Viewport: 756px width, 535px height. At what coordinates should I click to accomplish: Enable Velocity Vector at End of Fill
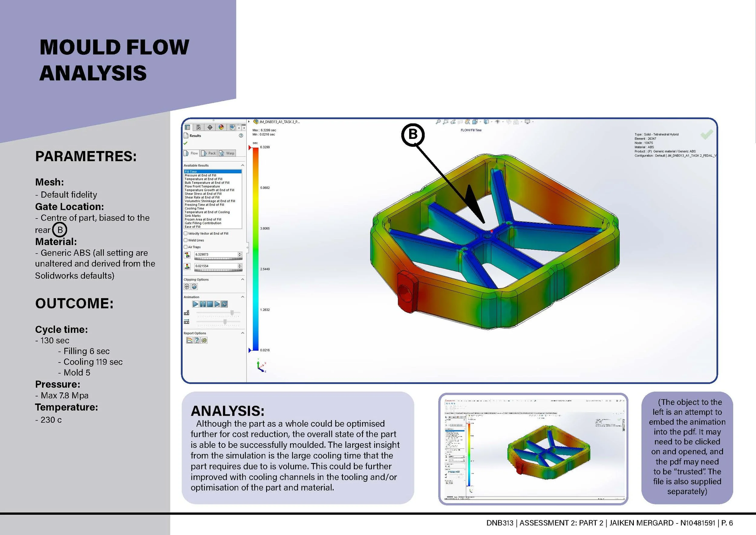pos(186,234)
